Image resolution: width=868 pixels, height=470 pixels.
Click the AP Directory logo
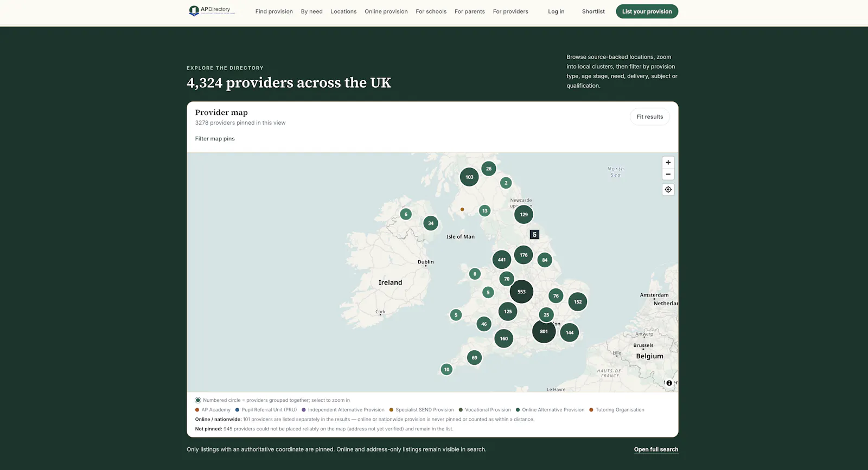click(212, 11)
